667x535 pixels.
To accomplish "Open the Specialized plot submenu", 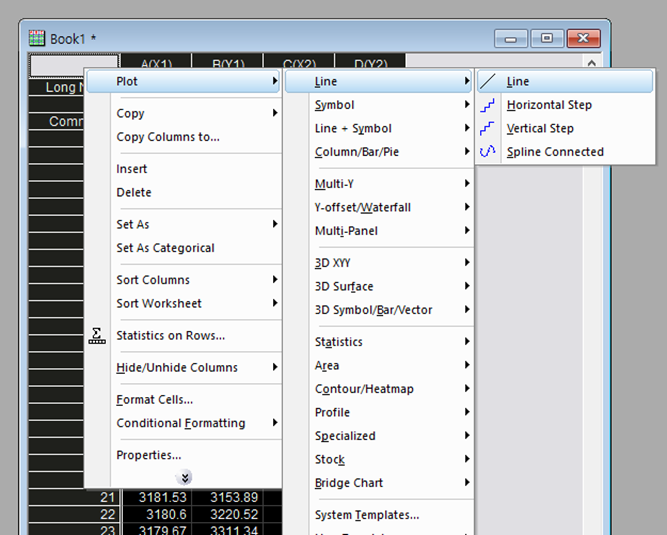I will pyautogui.click(x=379, y=436).
